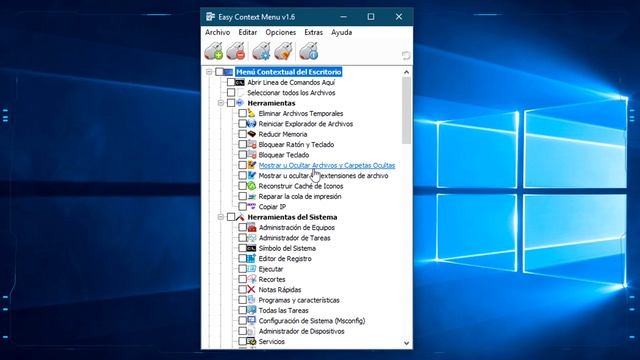640x360 pixels.
Task: Click the scrollbar thumb in the tree list
Action: coord(406,111)
